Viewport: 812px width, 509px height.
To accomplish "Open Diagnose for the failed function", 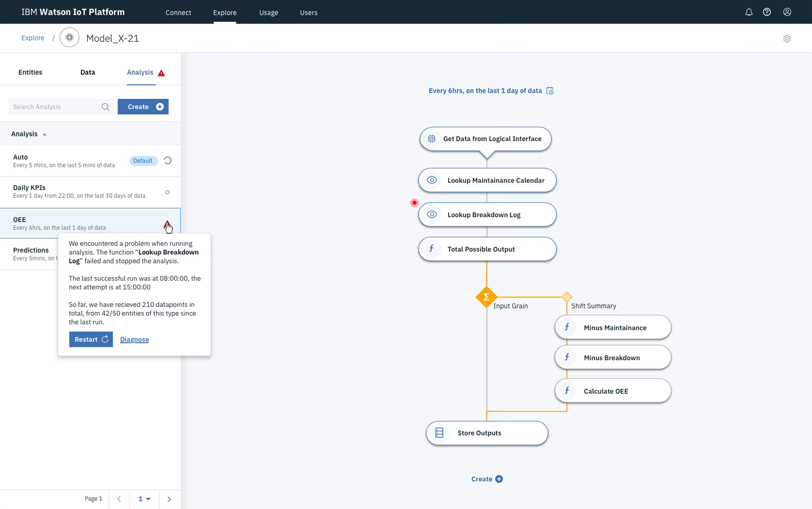I will pyautogui.click(x=134, y=339).
